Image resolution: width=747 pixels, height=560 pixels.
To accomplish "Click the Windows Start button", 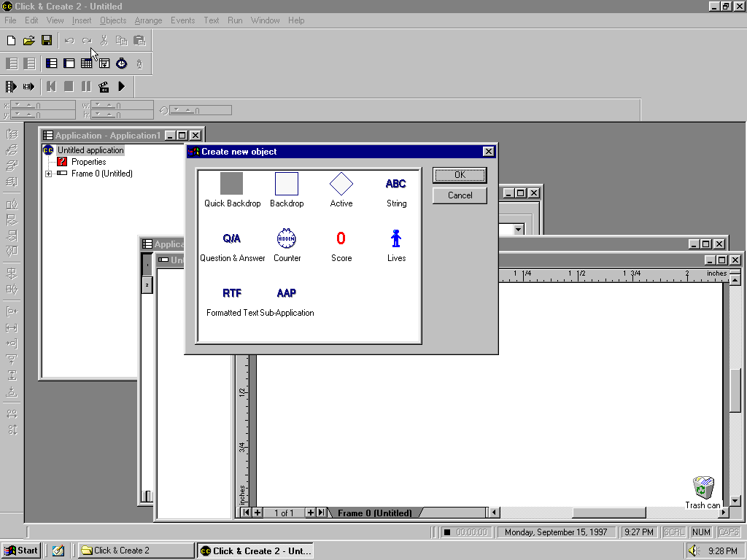I will [x=21, y=551].
